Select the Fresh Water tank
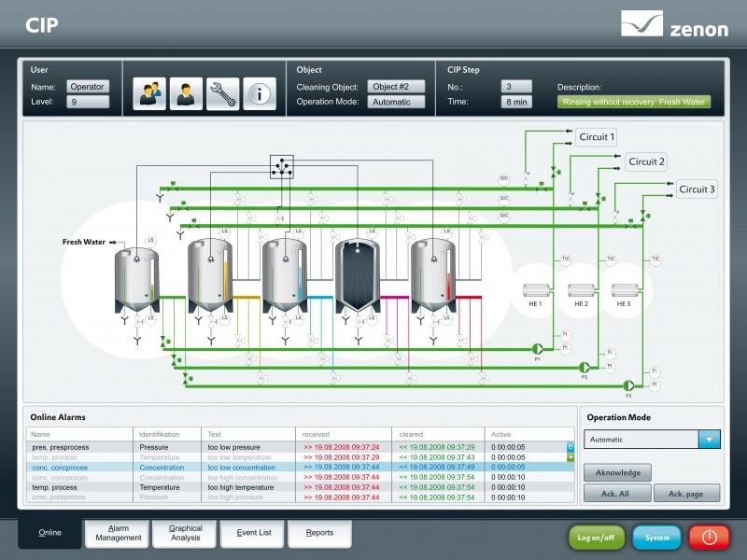The image size is (747, 560). coord(135,278)
